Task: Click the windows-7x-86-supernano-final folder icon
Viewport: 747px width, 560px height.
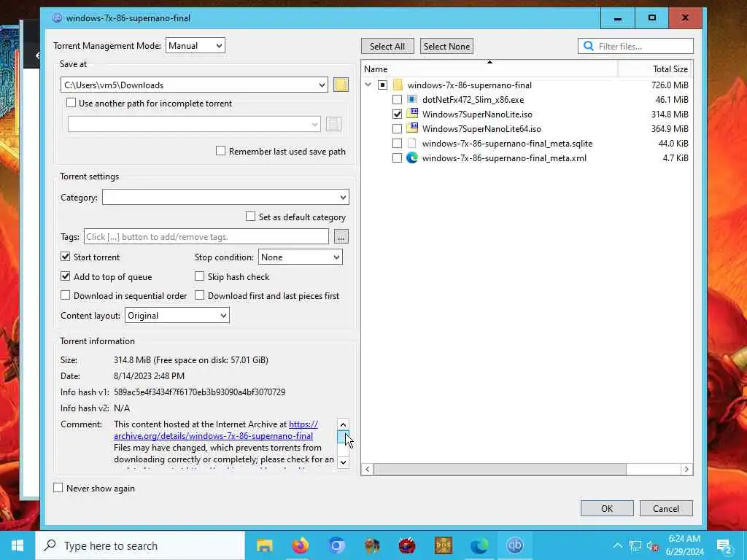Action: [x=398, y=85]
